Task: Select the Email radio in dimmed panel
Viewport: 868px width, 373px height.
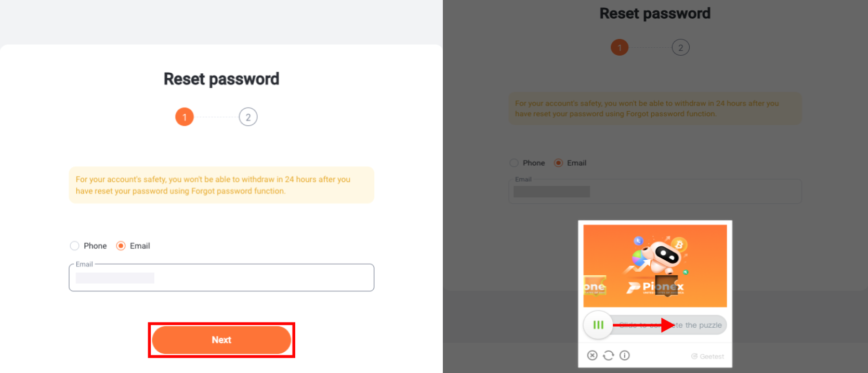Action: [x=558, y=163]
